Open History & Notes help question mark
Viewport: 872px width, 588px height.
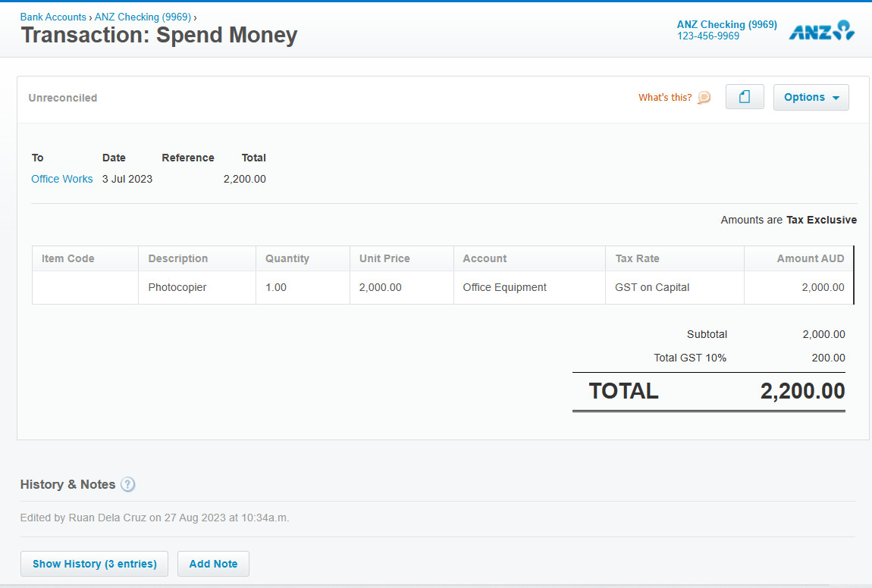pos(128,485)
